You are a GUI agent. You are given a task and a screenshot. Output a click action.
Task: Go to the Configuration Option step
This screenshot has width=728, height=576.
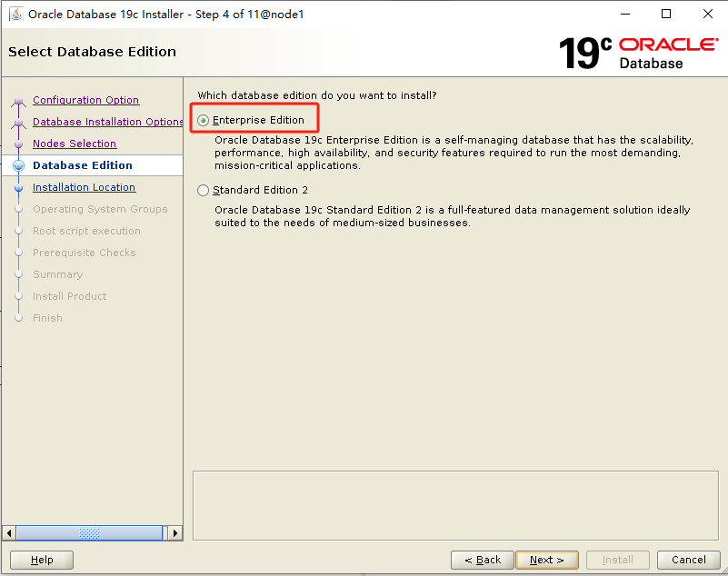coord(86,100)
